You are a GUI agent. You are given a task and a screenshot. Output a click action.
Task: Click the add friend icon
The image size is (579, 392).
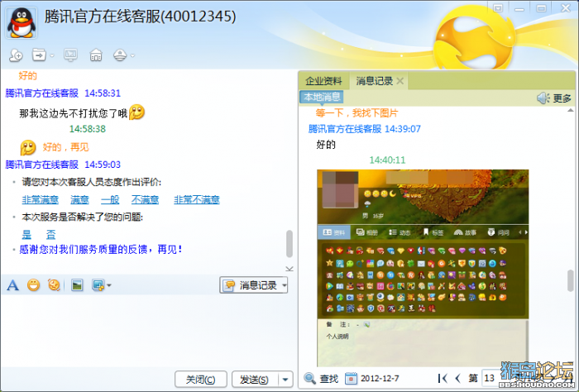pos(16,55)
